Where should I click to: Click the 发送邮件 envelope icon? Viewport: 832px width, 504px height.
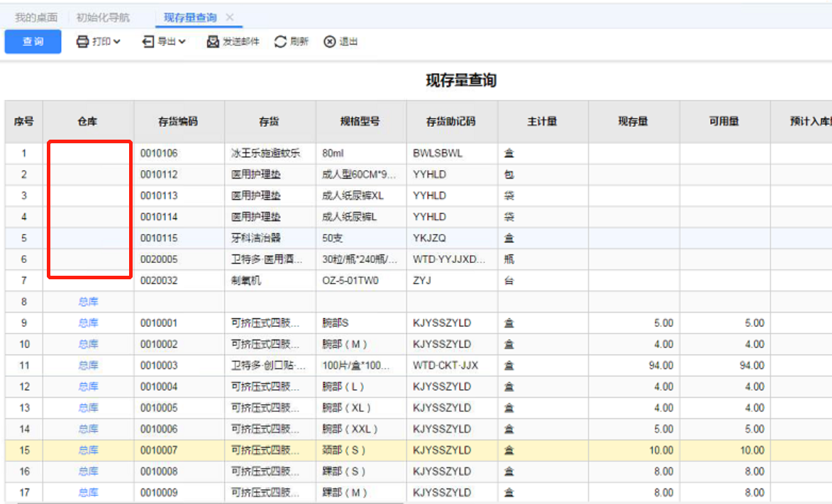point(213,41)
